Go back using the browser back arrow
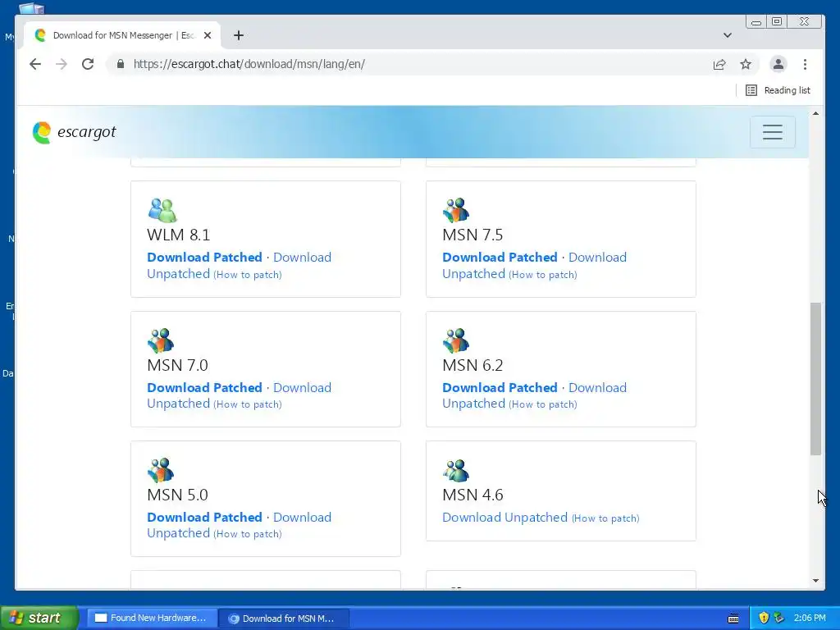 coord(35,64)
